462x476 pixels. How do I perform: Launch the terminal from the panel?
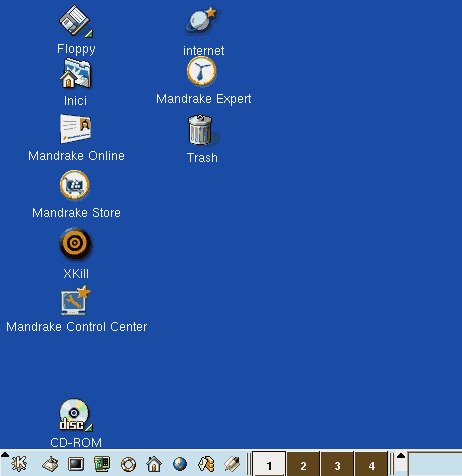76,464
